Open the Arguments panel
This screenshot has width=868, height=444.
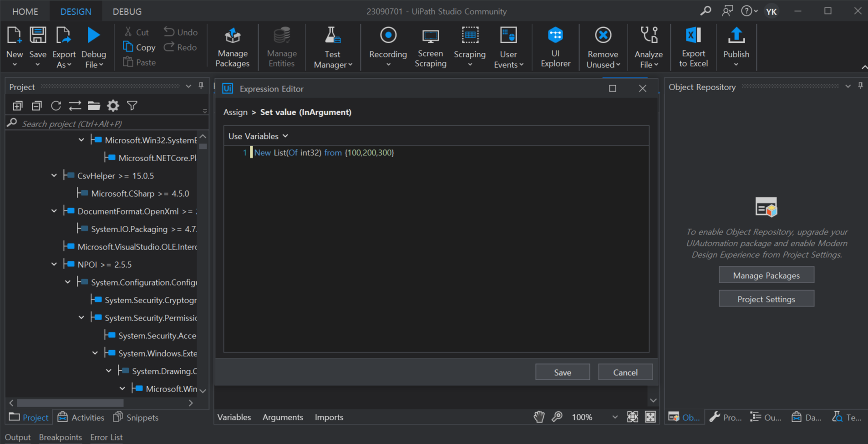coord(283,417)
